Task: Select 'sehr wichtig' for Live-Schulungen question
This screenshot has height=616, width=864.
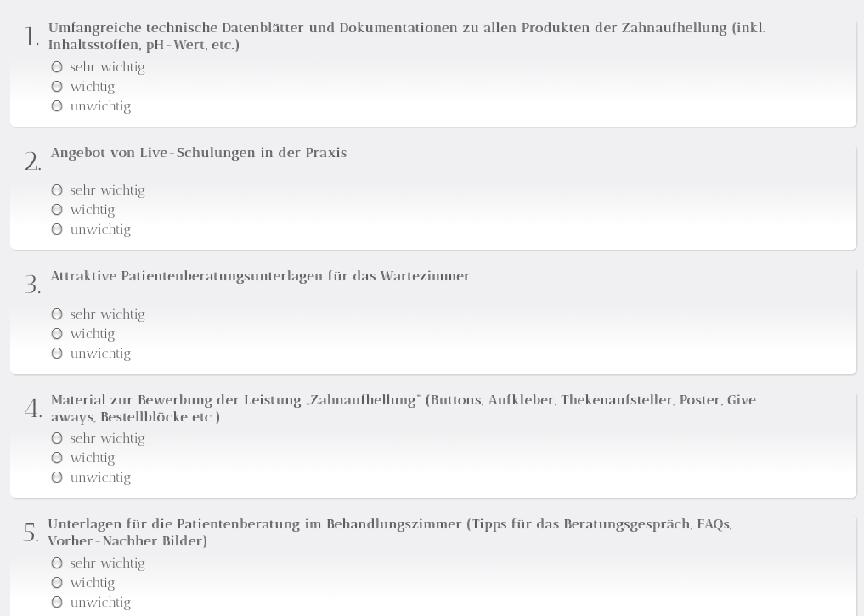Action: pos(57,190)
